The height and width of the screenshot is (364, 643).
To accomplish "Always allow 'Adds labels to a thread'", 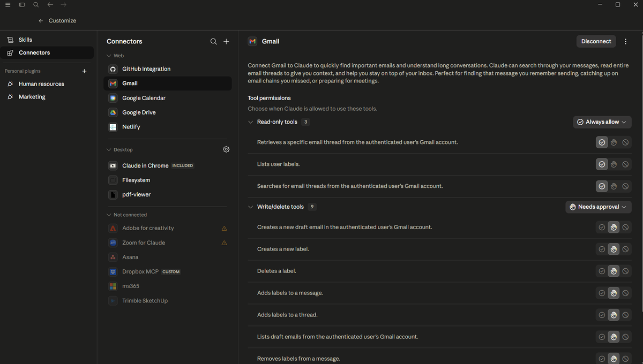I will (602, 315).
